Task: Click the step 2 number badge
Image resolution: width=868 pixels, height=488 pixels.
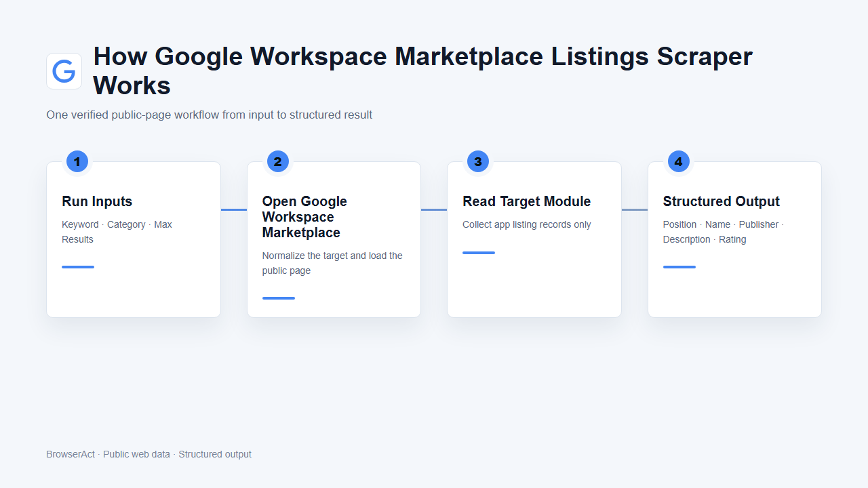Action: (x=278, y=161)
